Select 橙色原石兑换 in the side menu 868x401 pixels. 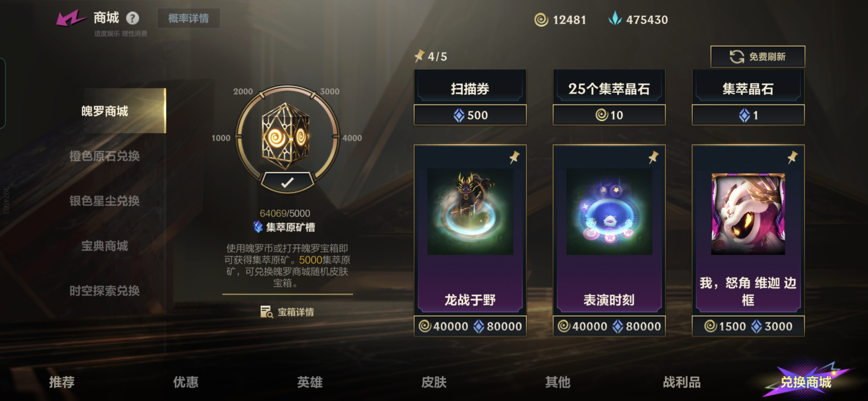(104, 156)
